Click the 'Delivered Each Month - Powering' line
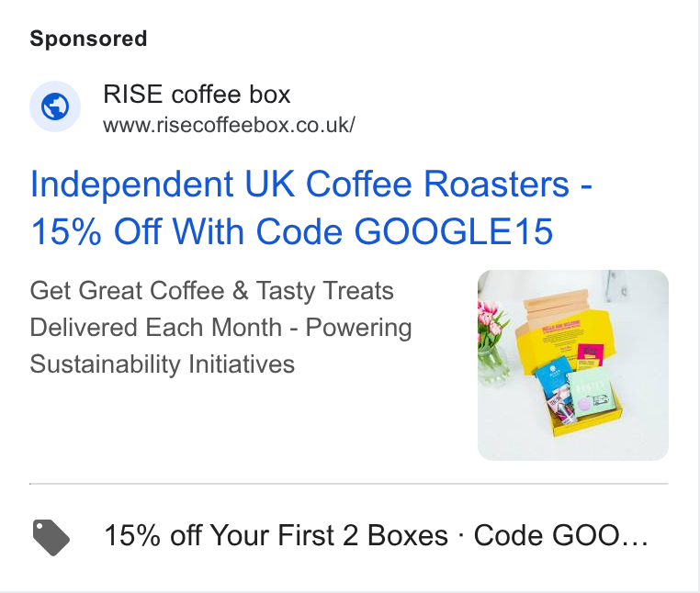The height and width of the screenshot is (593, 700). click(220, 328)
